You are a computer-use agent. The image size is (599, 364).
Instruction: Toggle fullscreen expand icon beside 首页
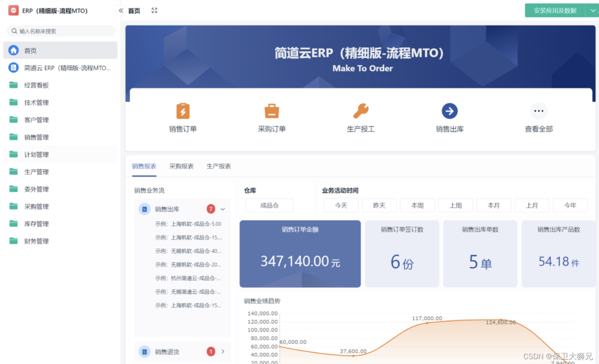(x=154, y=11)
